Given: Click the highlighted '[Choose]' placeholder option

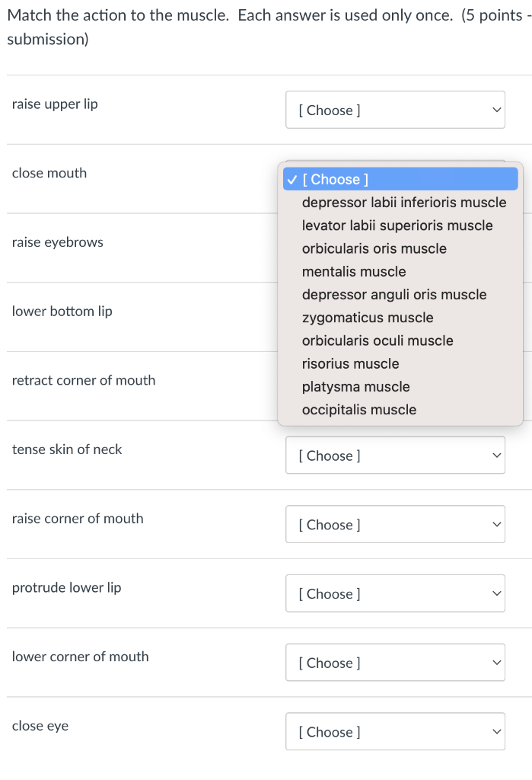Looking at the screenshot, I should coord(400,180).
